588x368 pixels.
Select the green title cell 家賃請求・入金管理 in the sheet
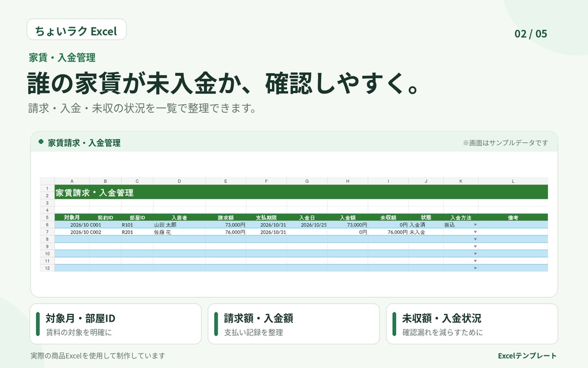(x=301, y=192)
